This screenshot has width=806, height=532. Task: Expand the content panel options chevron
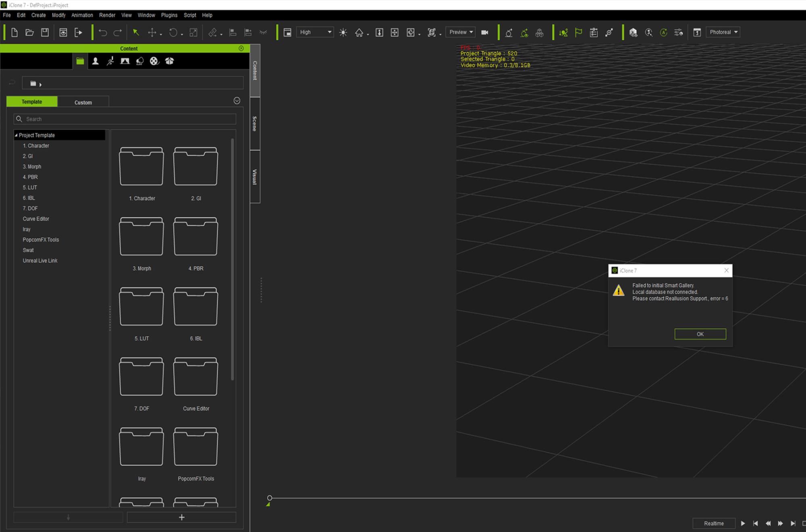click(x=237, y=101)
